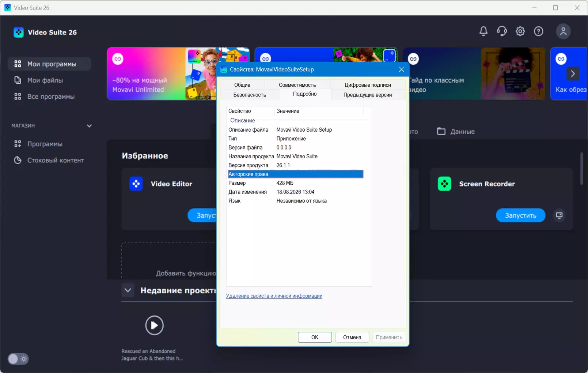The height and width of the screenshot is (373, 588).
Task: Close the properties dialog
Action: tap(401, 69)
